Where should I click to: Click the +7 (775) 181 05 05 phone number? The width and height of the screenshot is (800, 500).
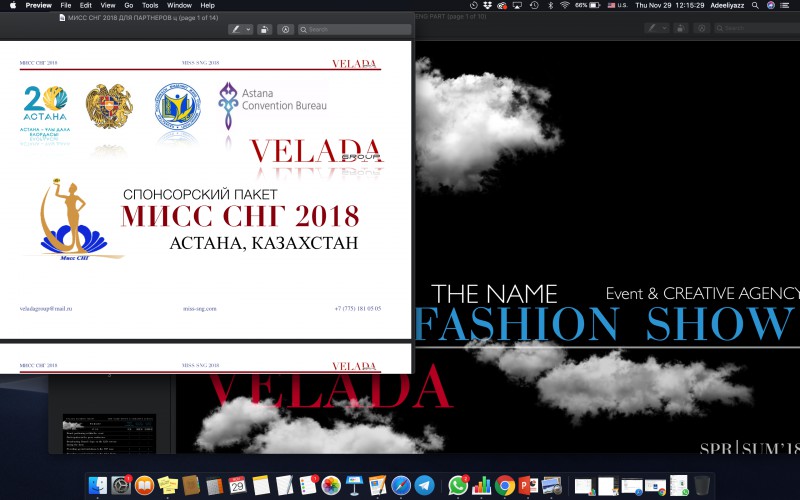(x=358, y=309)
